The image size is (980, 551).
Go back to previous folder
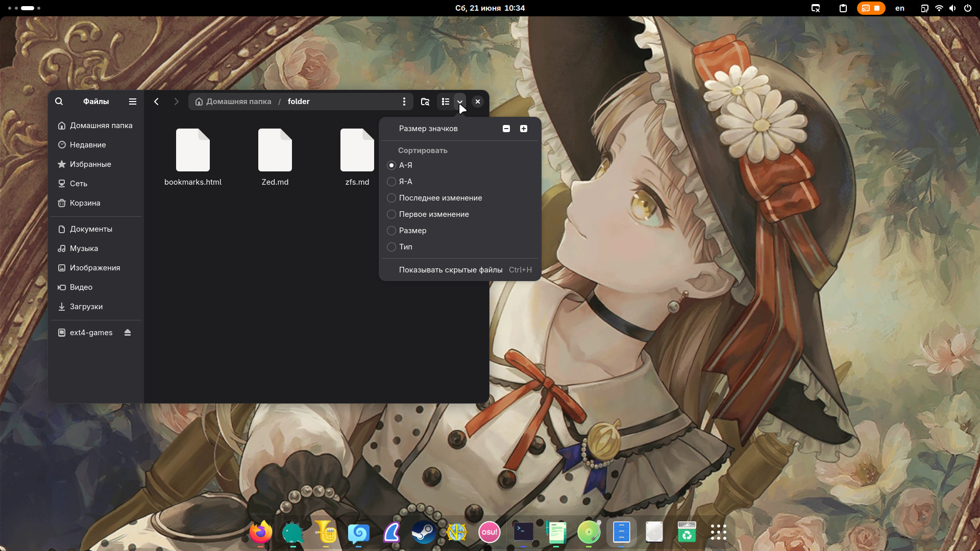pos(157,102)
